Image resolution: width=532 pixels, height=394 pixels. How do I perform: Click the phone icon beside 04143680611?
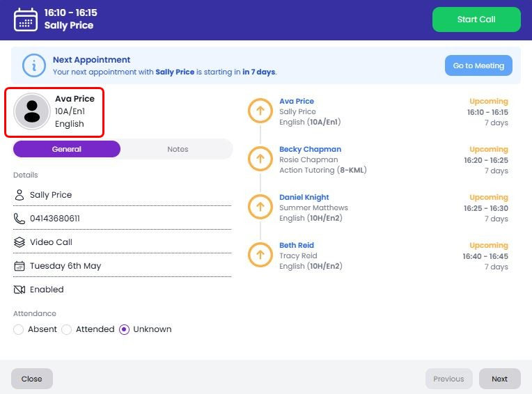point(19,219)
